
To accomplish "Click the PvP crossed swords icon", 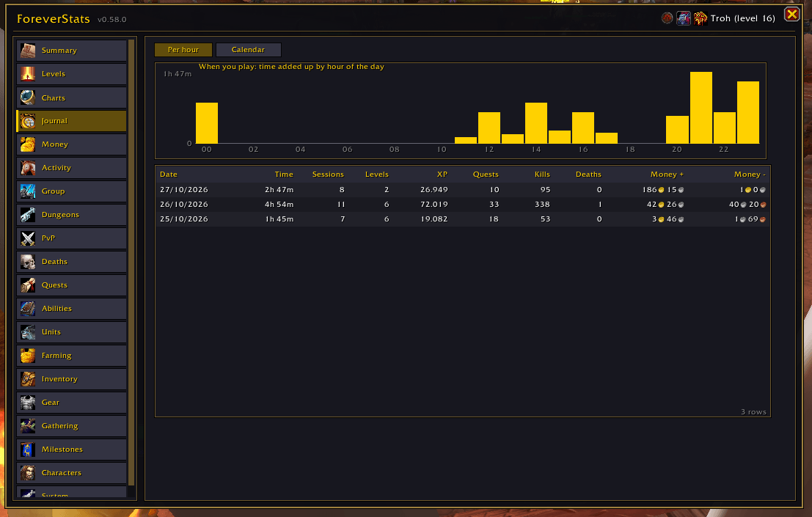I will click(28, 238).
